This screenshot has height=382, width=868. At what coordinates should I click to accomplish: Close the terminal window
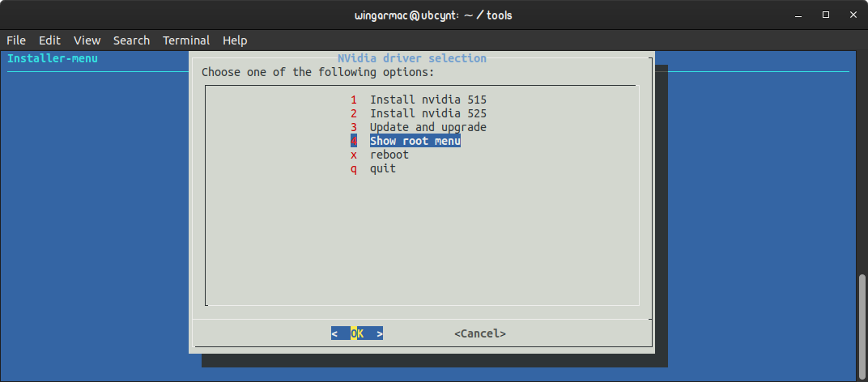(x=853, y=15)
